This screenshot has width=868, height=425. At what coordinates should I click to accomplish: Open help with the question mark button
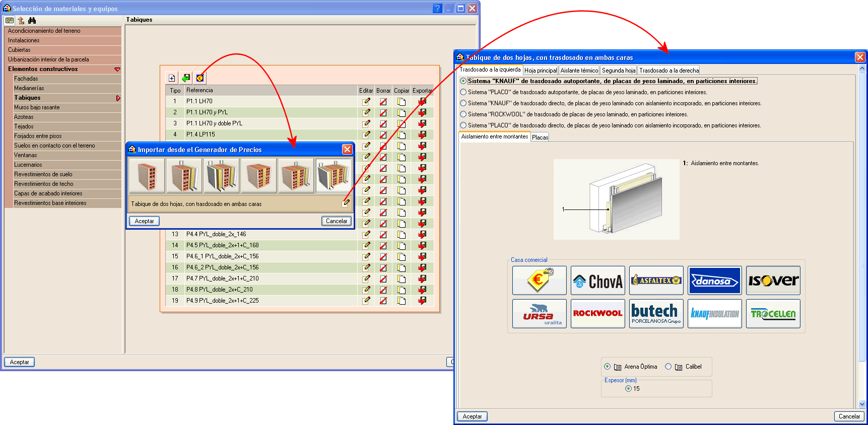point(437,8)
